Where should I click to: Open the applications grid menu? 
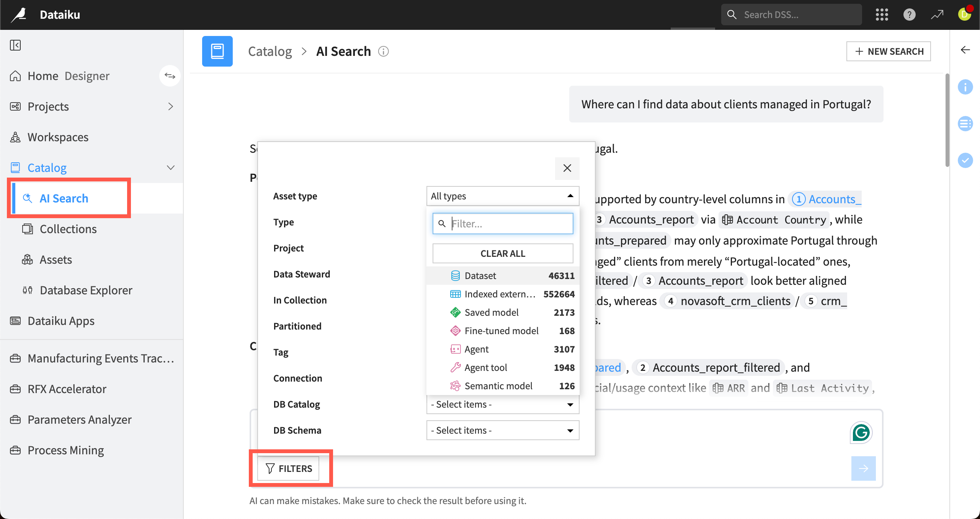coord(882,15)
